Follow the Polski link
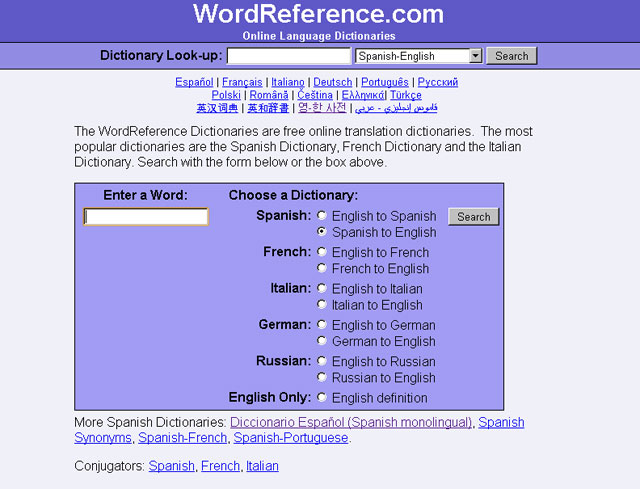 point(226,95)
